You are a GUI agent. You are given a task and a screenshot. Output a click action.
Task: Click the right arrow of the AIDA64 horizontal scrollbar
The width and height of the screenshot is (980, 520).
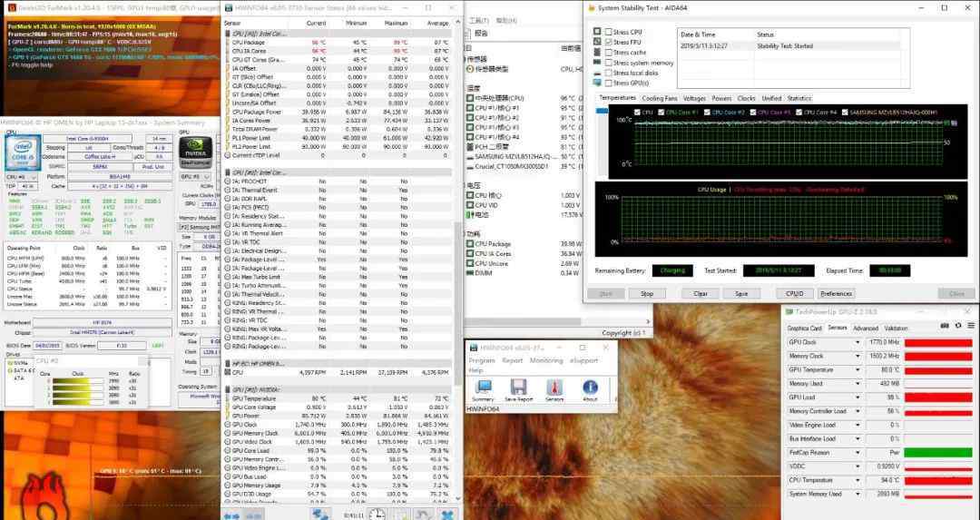pyautogui.click(x=648, y=322)
